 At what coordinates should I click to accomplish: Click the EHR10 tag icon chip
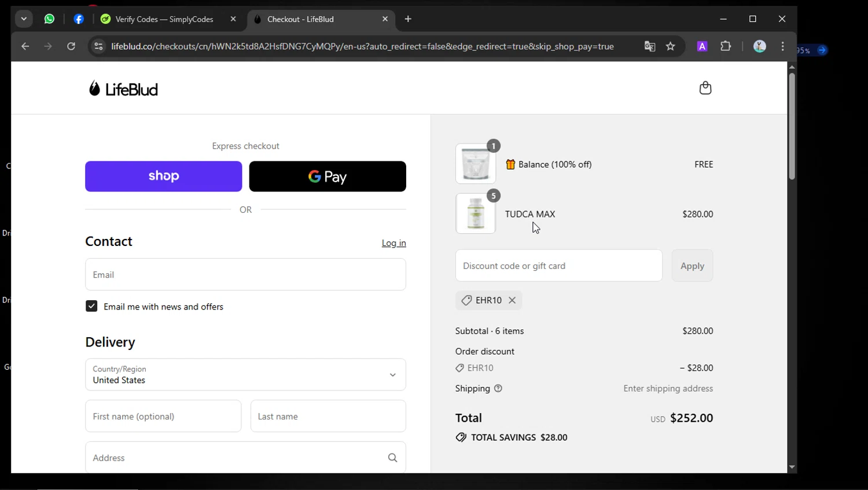tap(466, 300)
